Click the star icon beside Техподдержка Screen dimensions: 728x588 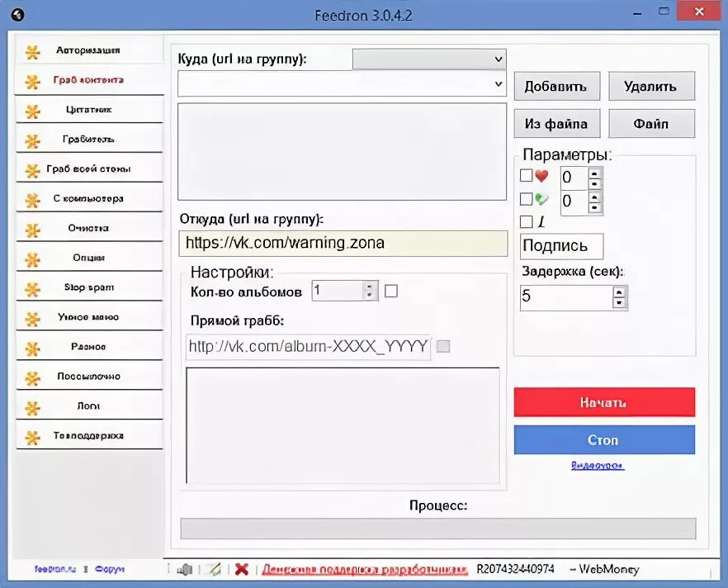click(32, 438)
